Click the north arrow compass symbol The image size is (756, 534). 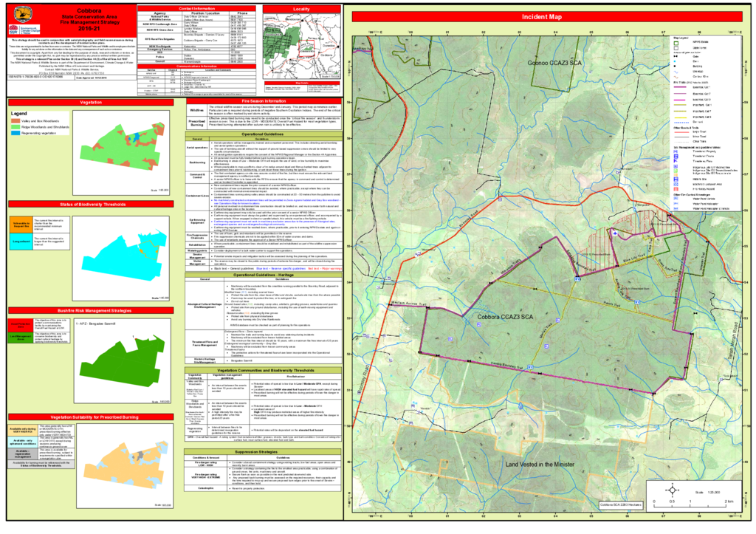pyautogui.click(x=672, y=490)
